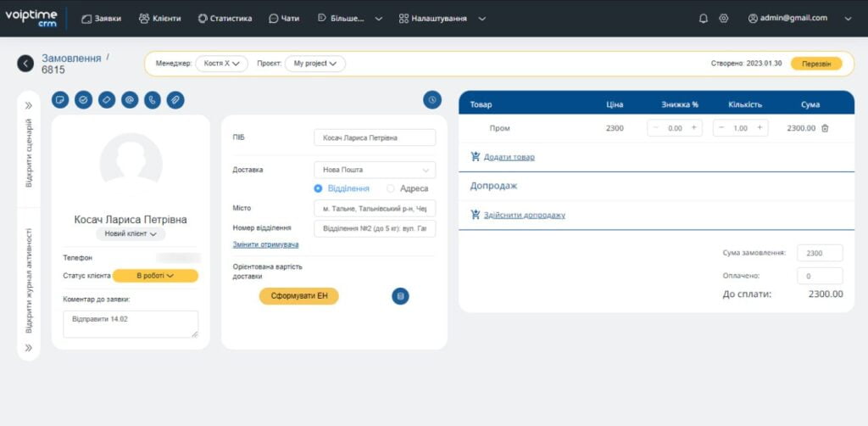Click the paperclip attachment icon button

pos(175,100)
